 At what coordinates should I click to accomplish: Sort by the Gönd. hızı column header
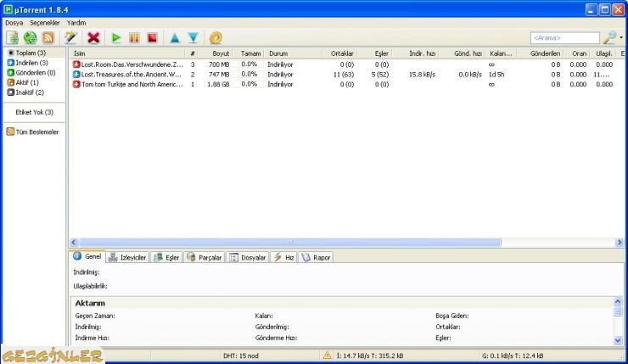coord(463,53)
